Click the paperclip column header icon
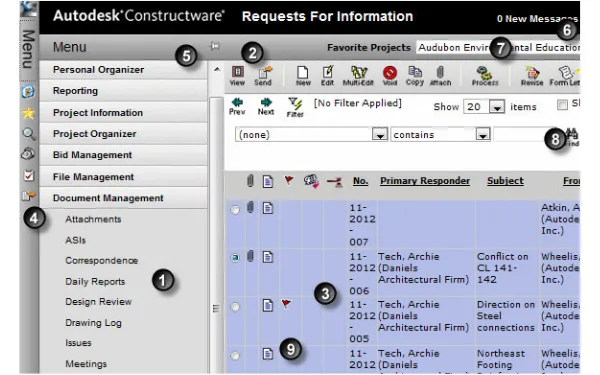600x375 pixels. (x=250, y=181)
